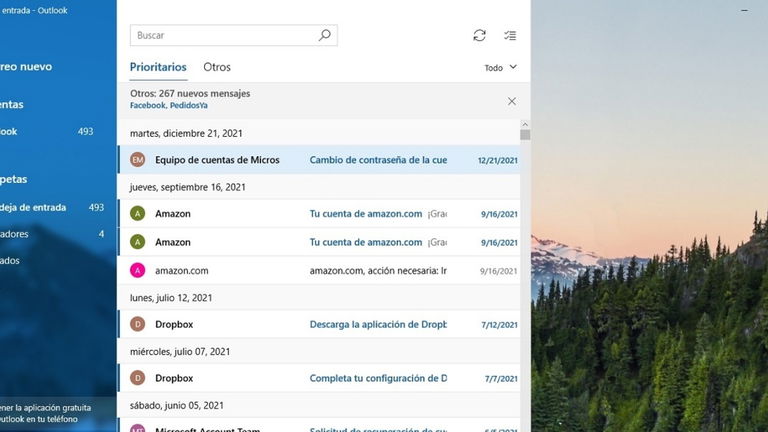Select date header martes, diciembre 21, 2021
768x432 pixels.
(186, 133)
